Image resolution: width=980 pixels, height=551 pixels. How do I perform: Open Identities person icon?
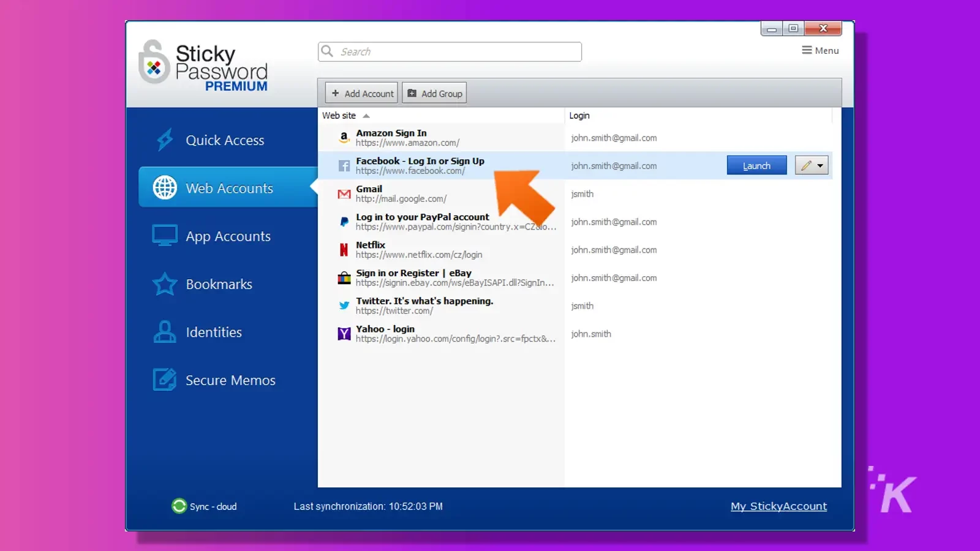[x=165, y=332]
